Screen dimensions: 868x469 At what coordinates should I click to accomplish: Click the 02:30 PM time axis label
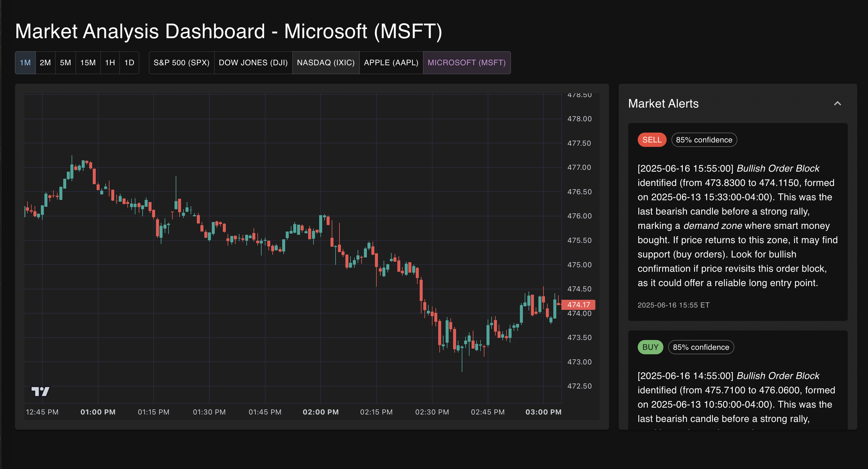(x=432, y=412)
